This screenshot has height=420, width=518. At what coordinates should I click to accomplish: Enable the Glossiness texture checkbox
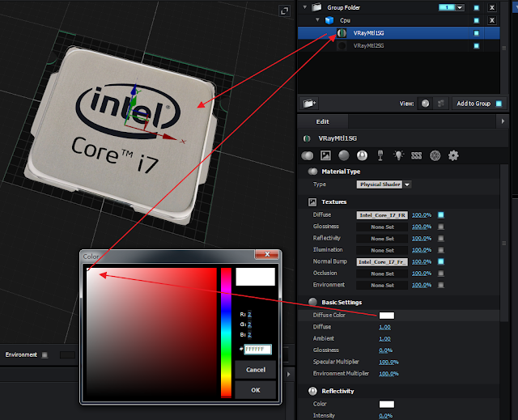(440, 227)
